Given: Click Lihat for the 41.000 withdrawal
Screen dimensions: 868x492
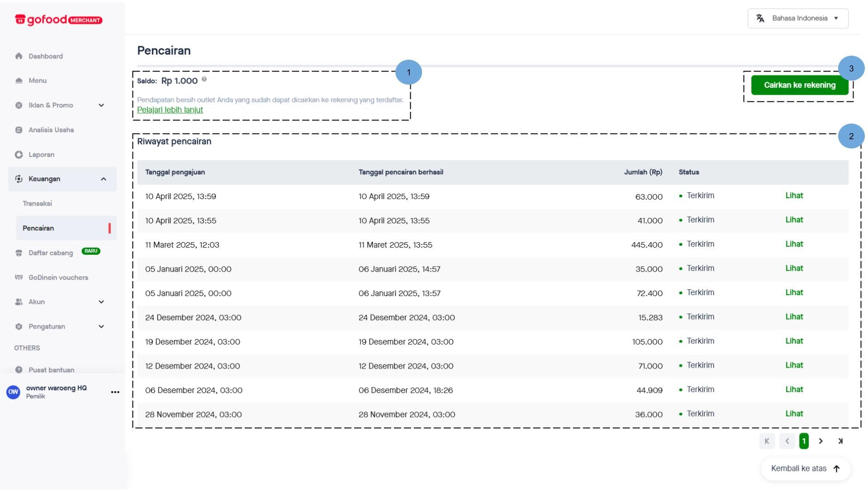Looking at the screenshot, I should coord(794,220).
